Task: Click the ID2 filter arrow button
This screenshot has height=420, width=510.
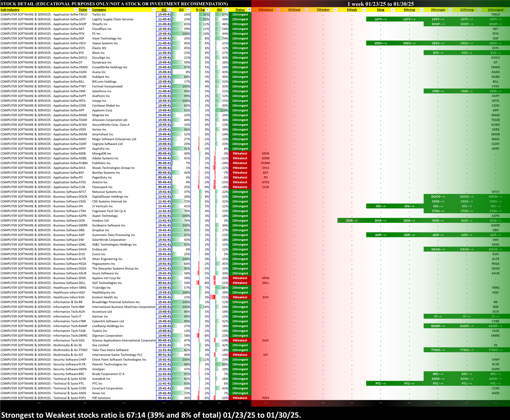Action: (x=188, y=10)
